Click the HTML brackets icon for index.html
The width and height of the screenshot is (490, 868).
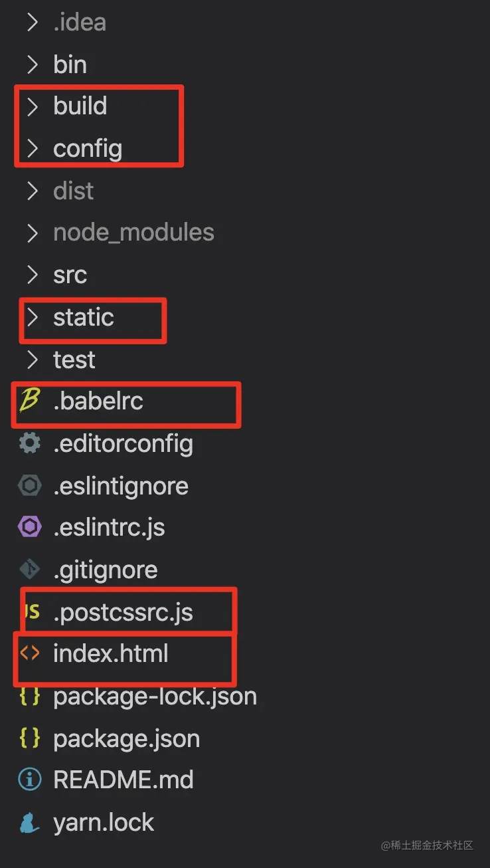click(x=29, y=654)
